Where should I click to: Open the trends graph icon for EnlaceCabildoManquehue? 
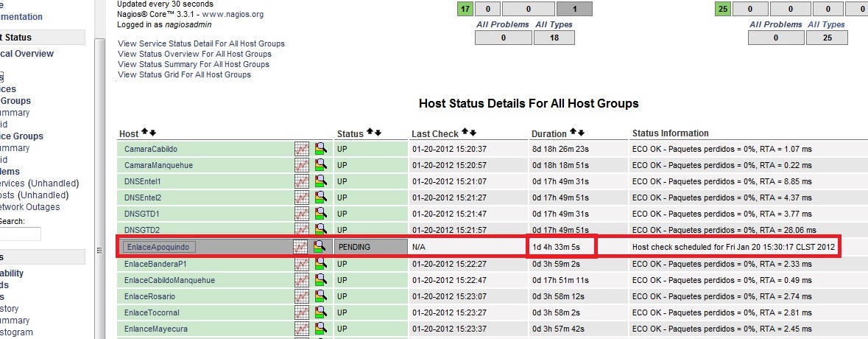pos(301,280)
